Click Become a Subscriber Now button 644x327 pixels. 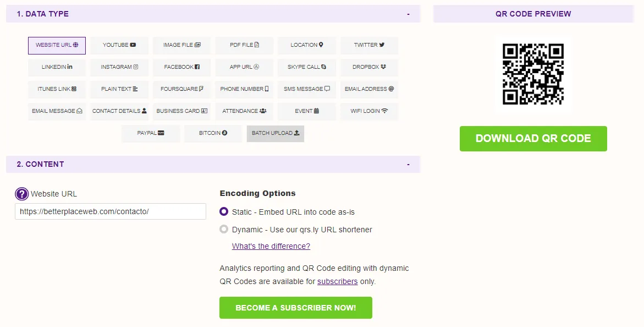[x=296, y=308]
